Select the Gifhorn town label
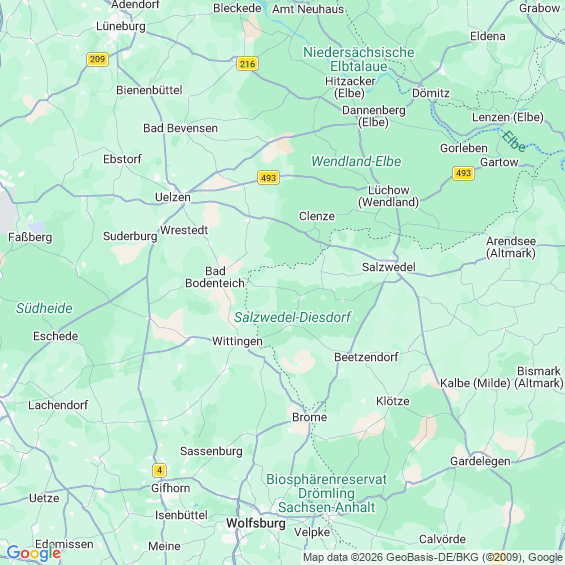 point(170,488)
